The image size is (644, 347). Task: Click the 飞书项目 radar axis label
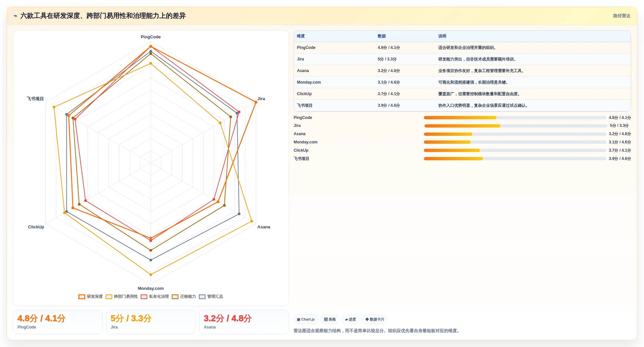click(x=35, y=99)
